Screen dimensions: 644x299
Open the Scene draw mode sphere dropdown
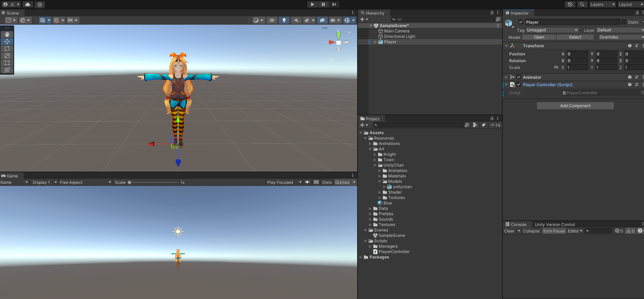258,20
